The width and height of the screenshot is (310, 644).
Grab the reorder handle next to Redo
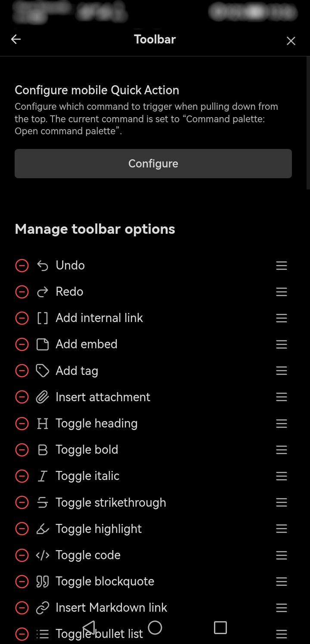coord(281,292)
